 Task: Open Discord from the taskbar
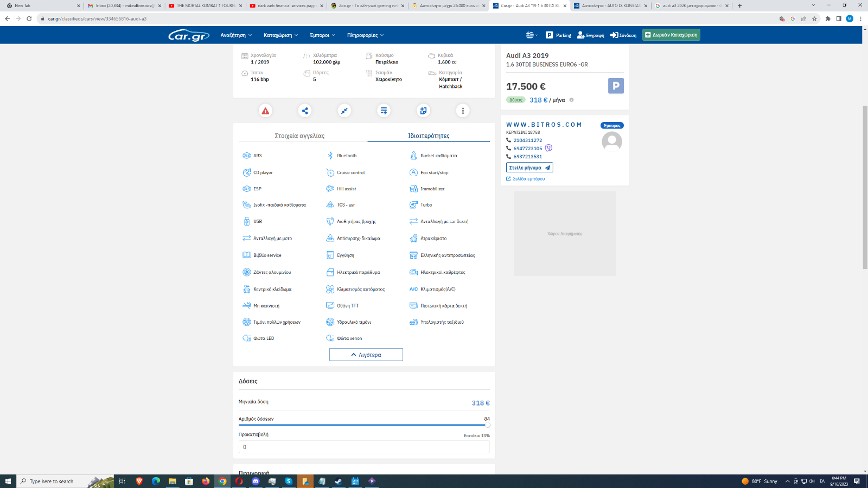click(x=256, y=481)
